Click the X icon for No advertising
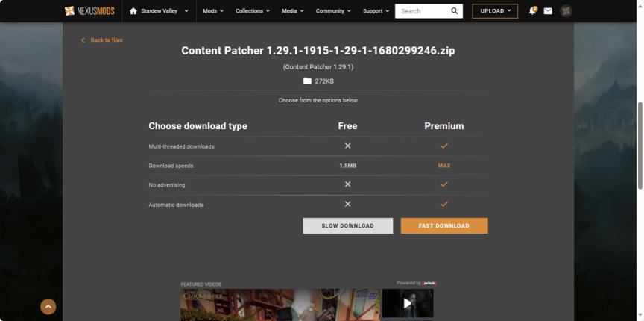644x321 pixels. click(347, 184)
